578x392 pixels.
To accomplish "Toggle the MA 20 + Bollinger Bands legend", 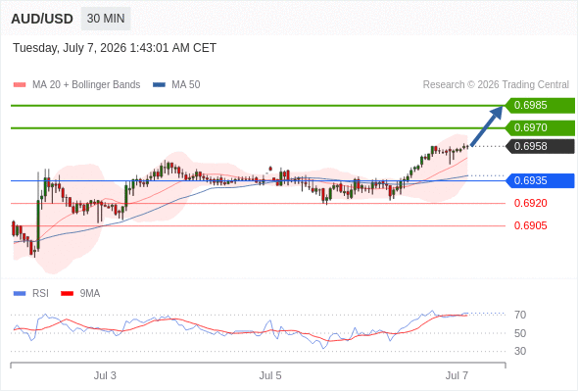I will 76,85.
